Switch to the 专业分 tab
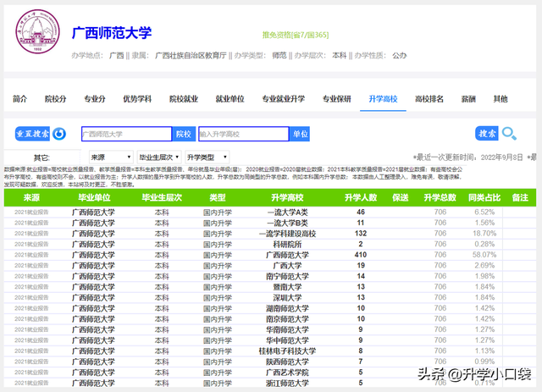The image size is (542, 392). (x=94, y=99)
